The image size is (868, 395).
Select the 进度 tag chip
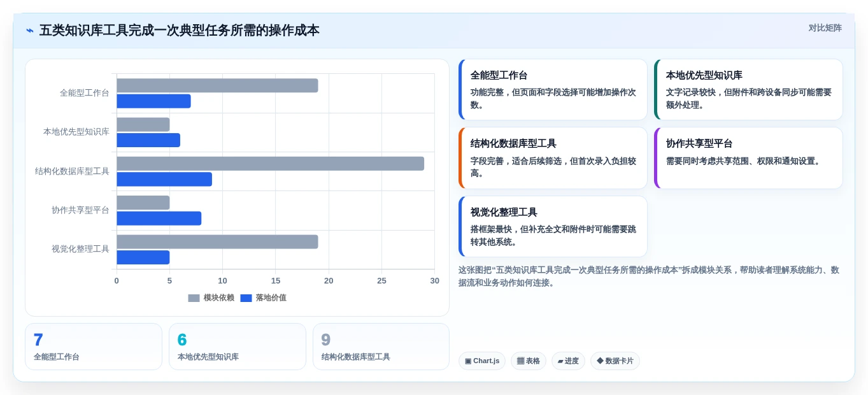tap(568, 361)
